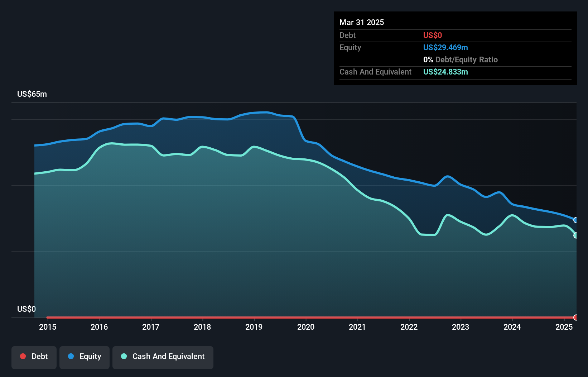The width and height of the screenshot is (588, 377).
Task: Select the 2020 axis label
Action: [x=306, y=327]
